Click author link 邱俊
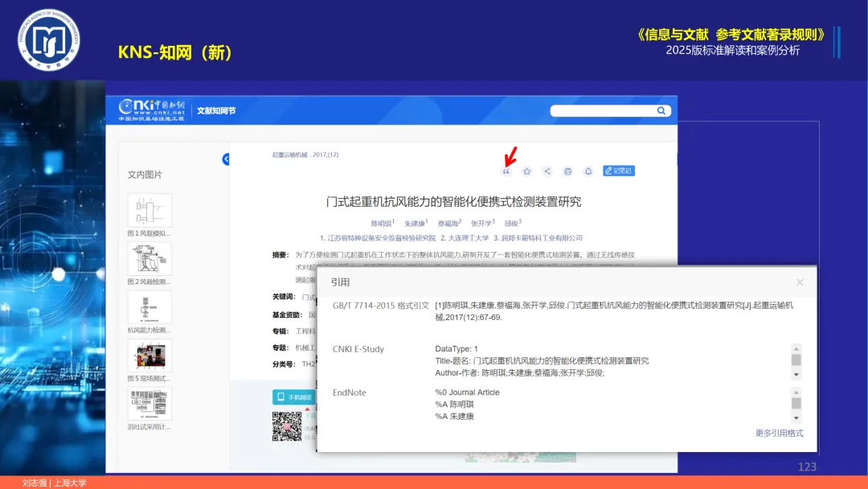The height and width of the screenshot is (489, 868). 511,223
